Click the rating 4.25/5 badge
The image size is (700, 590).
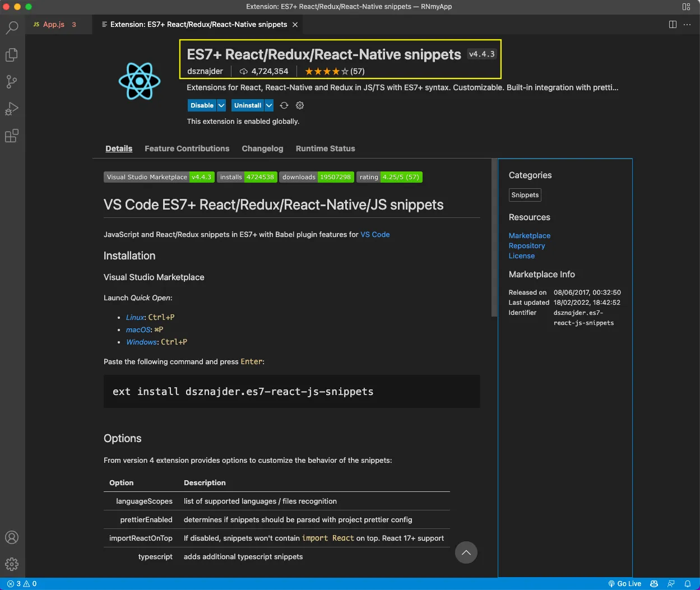[390, 177]
